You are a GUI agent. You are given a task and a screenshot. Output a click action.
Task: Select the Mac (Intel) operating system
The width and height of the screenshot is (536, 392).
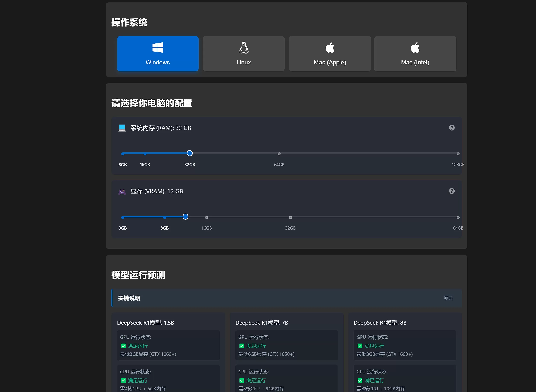click(415, 54)
